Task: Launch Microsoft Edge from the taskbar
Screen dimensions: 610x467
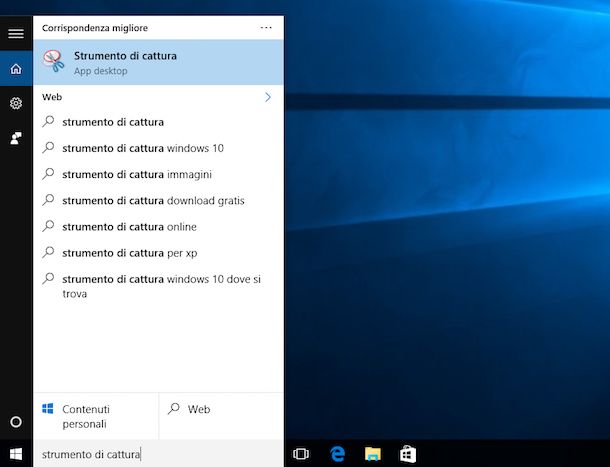Action: 337,454
